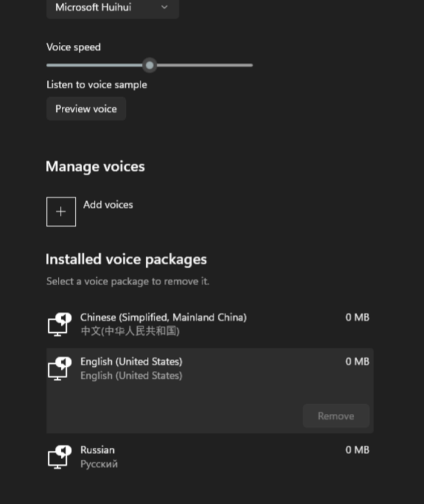
Task: Click the Voice speed slider handle
Action: (x=149, y=65)
